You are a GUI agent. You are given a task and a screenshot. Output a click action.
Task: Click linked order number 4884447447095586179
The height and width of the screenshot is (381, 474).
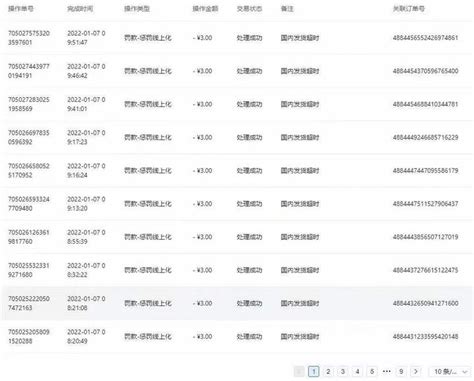tap(425, 170)
